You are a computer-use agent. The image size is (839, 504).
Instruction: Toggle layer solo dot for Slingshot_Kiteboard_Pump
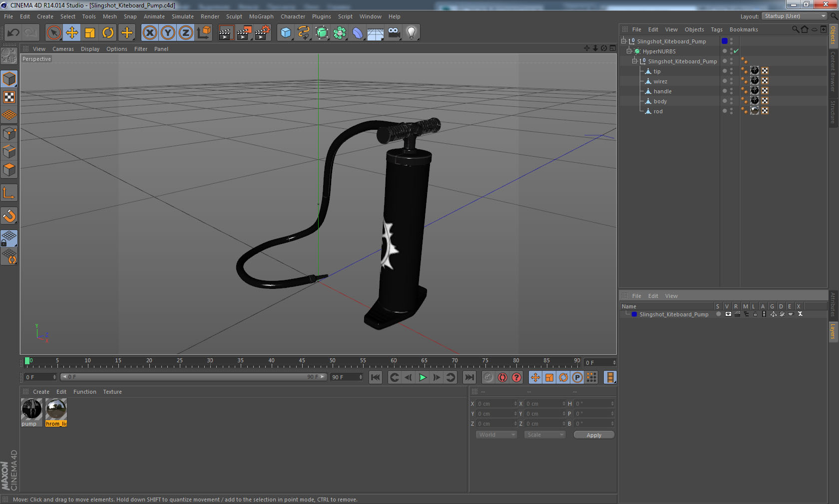tap(719, 314)
